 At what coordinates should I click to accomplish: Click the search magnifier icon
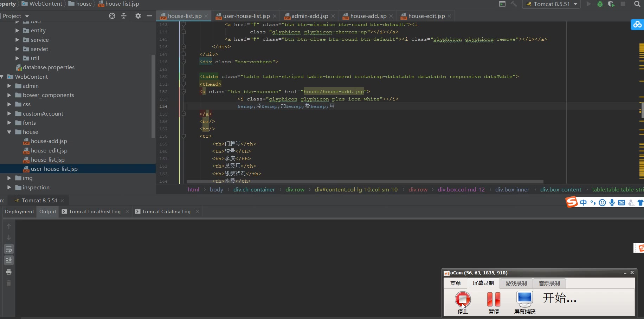pos(637,4)
